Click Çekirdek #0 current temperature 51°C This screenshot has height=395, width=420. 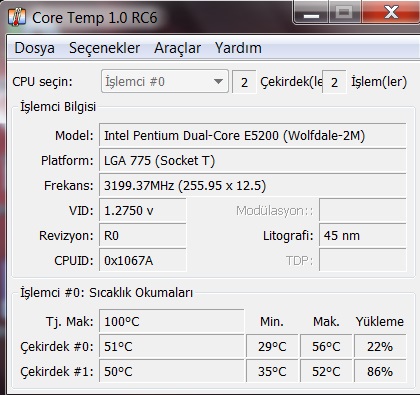click(172, 347)
